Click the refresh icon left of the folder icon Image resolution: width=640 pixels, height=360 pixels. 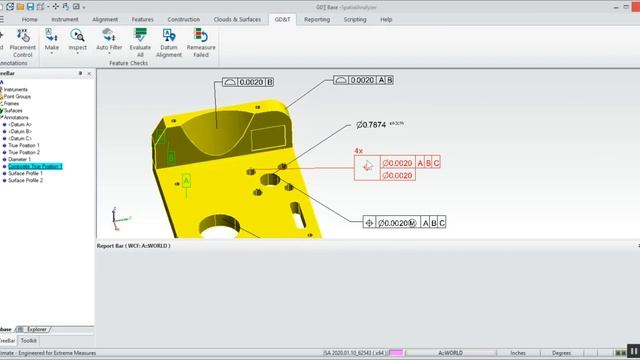(x=10, y=7)
